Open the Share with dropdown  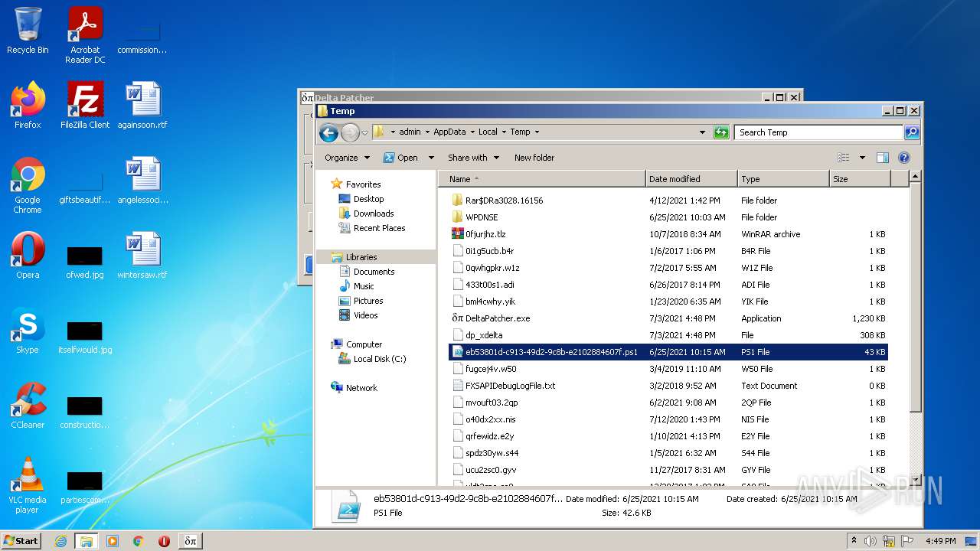[473, 158]
